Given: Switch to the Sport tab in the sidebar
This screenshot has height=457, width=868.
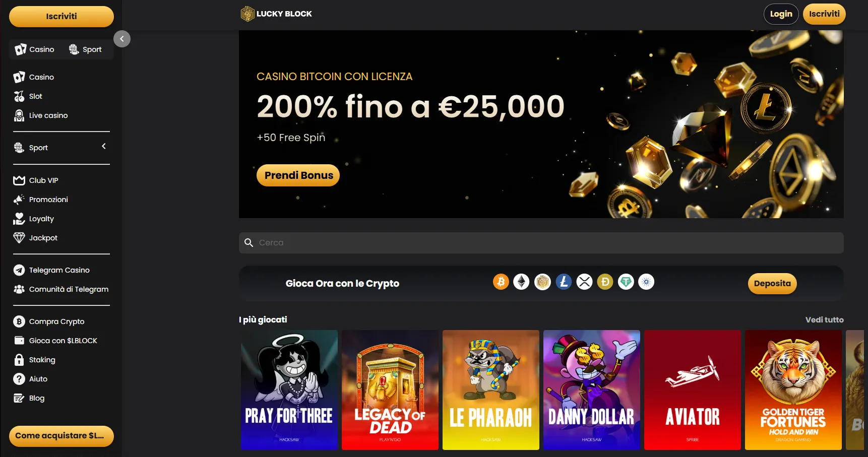Looking at the screenshot, I should pyautogui.click(x=86, y=49).
